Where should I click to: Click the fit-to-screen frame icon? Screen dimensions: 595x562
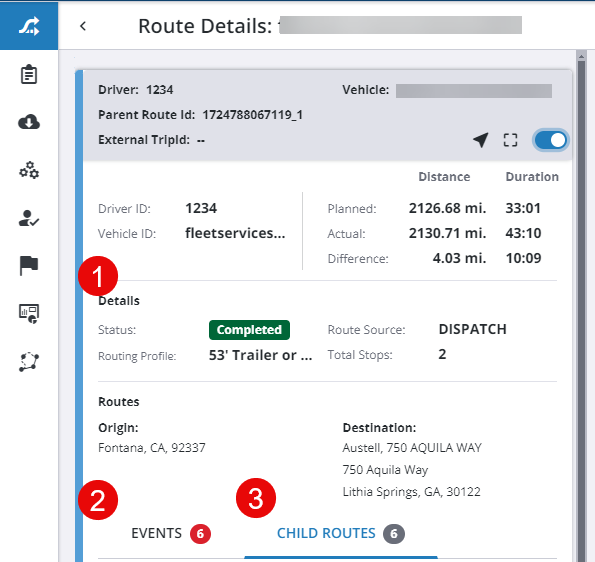(510, 140)
